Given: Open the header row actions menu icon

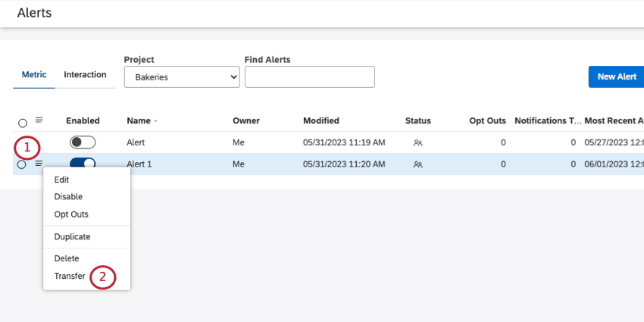Looking at the screenshot, I should click(x=39, y=120).
